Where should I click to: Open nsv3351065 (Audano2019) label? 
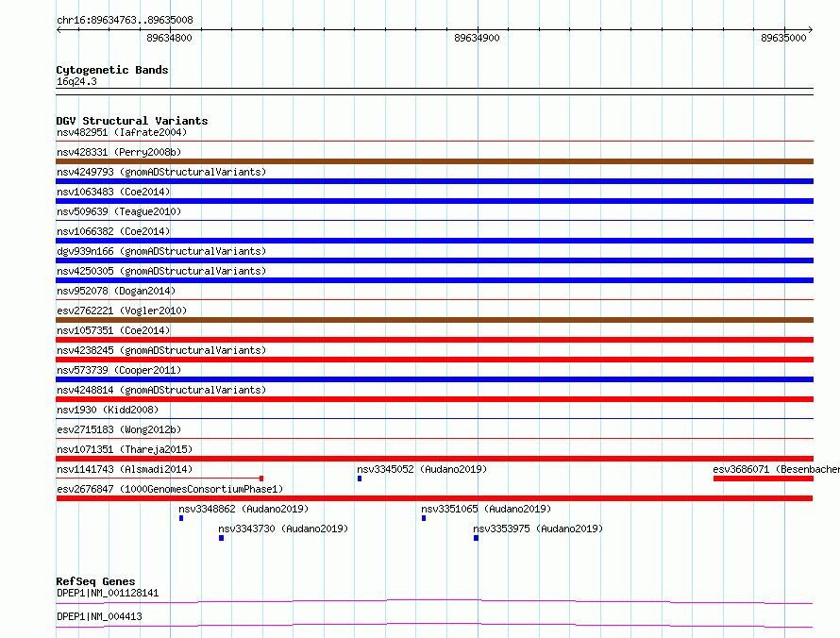(x=486, y=509)
